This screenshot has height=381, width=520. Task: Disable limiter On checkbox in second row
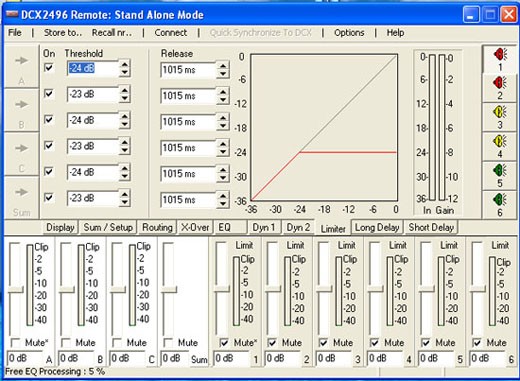pyautogui.click(x=49, y=94)
